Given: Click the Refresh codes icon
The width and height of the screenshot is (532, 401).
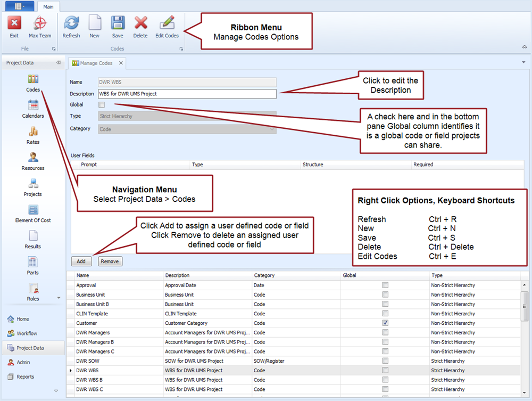Looking at the screenshot, I should click(71, 24).
